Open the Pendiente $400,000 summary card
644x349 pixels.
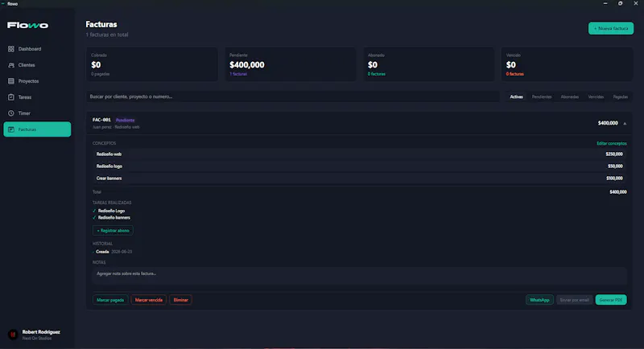click(x=291, y=64)
